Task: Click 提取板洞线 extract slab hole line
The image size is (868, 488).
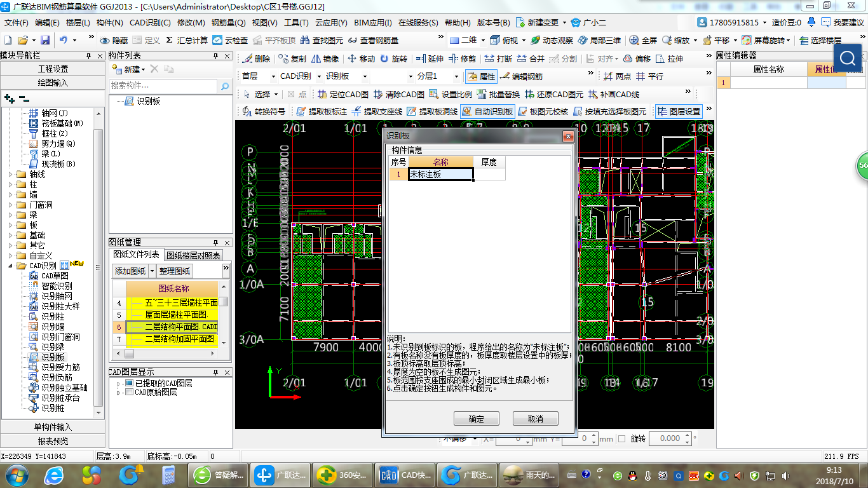Action: (x=432, y=111)
